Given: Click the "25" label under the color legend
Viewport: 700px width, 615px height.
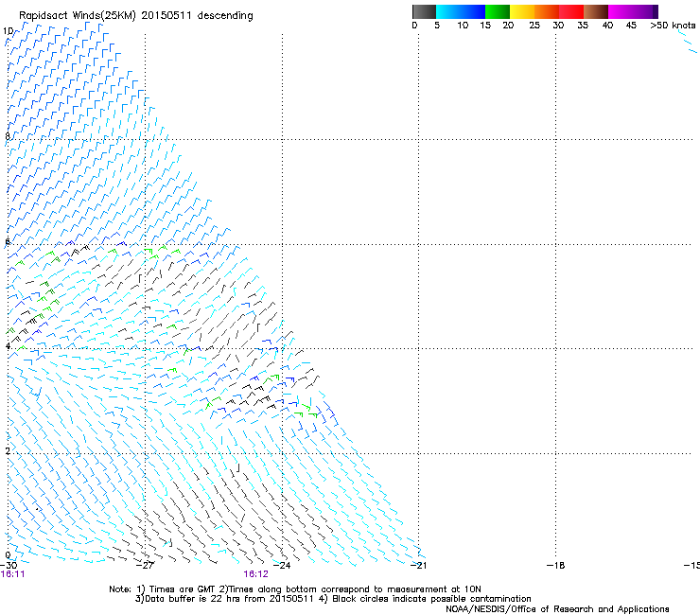Looking at the screenshot, I should (x=534, y=26).
